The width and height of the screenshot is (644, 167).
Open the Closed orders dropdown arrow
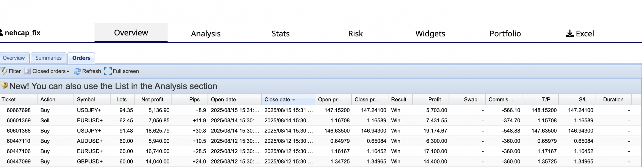click(x=68, y=72)
